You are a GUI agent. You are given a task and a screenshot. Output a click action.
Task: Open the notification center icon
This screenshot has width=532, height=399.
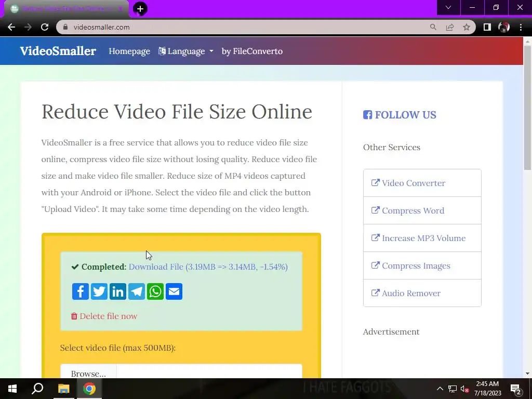click(x=516, y=389)
